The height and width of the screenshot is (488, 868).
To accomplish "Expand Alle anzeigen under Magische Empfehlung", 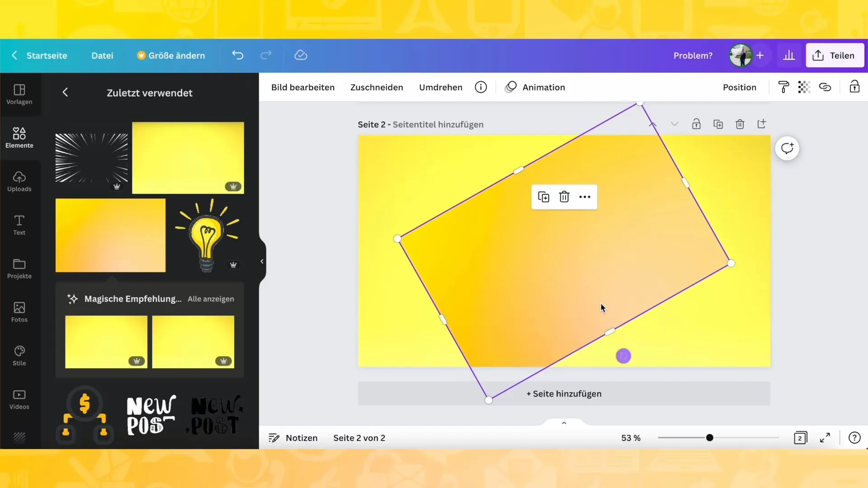I will tap(211, 299).
